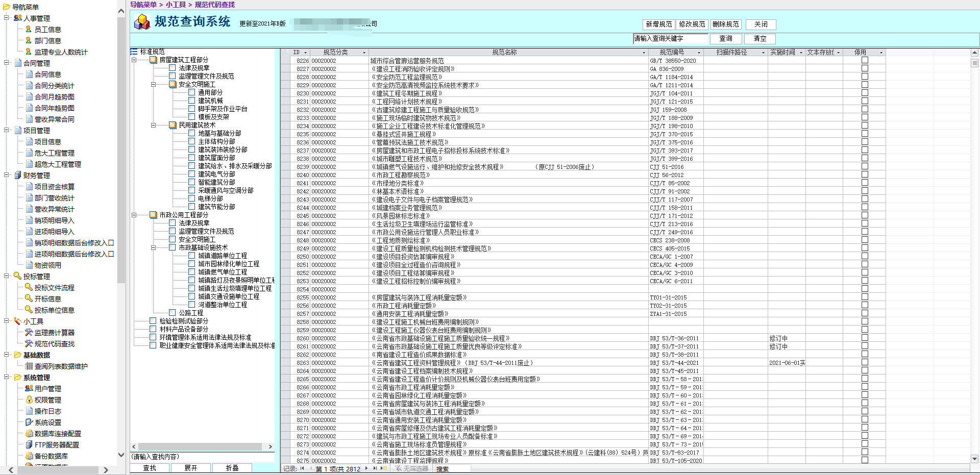Click 小工具 in the breadcrumb
Viewport: 980px width, 475px height.
(176, 5)
